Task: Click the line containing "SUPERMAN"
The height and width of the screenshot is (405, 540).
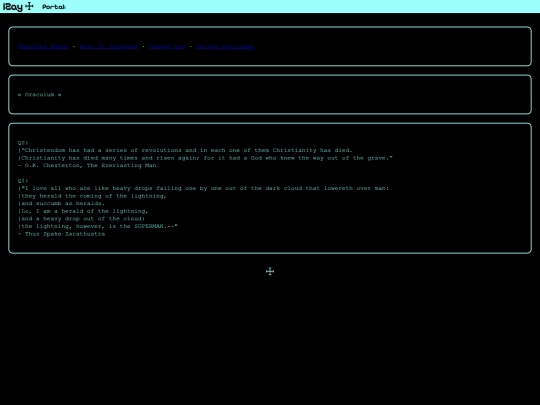Action: 98,226
